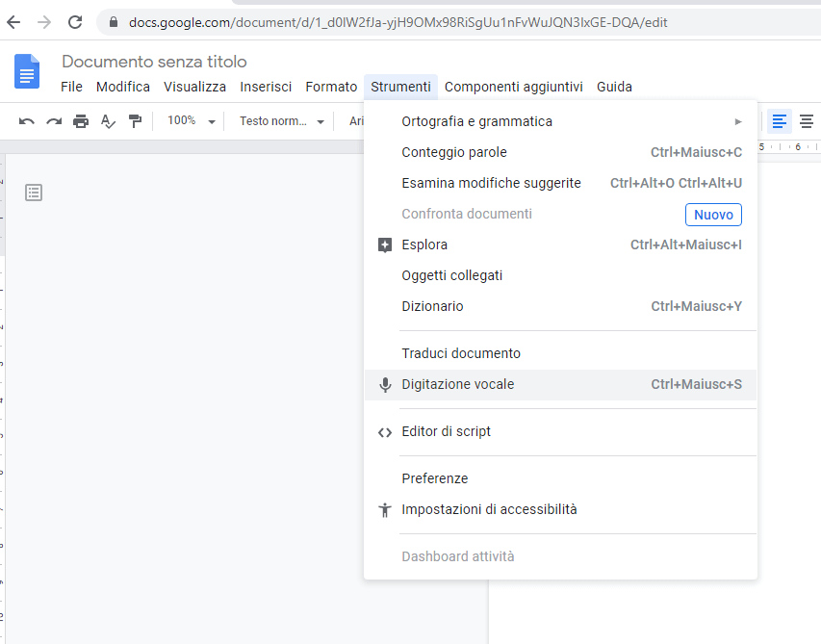Select the paint format roller icon

pos(135,121)
